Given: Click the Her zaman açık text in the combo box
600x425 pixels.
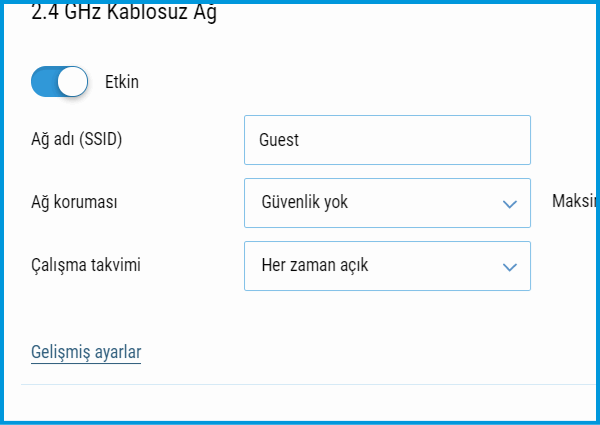Looking at the screenshot, I should tap(315, 266).
